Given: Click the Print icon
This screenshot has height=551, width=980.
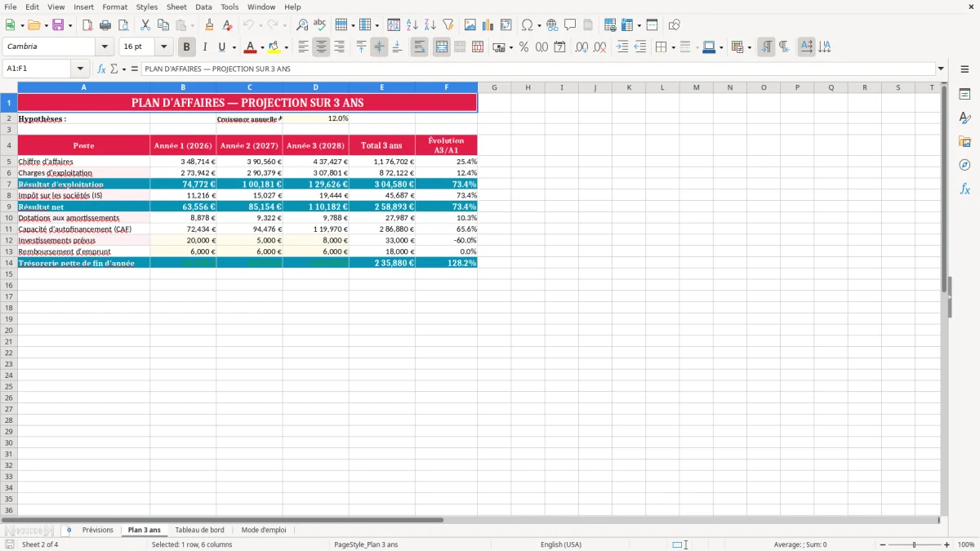Looking at the screenshot, I should tap(105, 25).
